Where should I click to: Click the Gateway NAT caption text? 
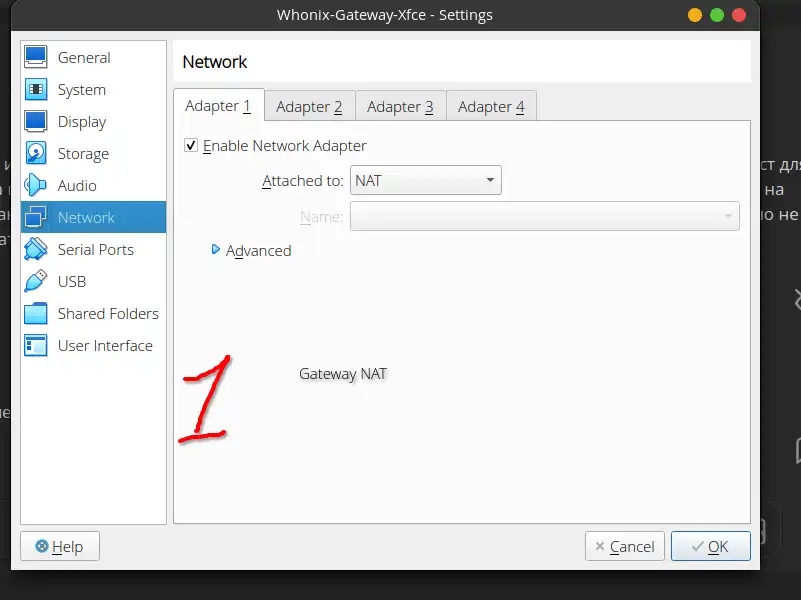click(343, 374)
